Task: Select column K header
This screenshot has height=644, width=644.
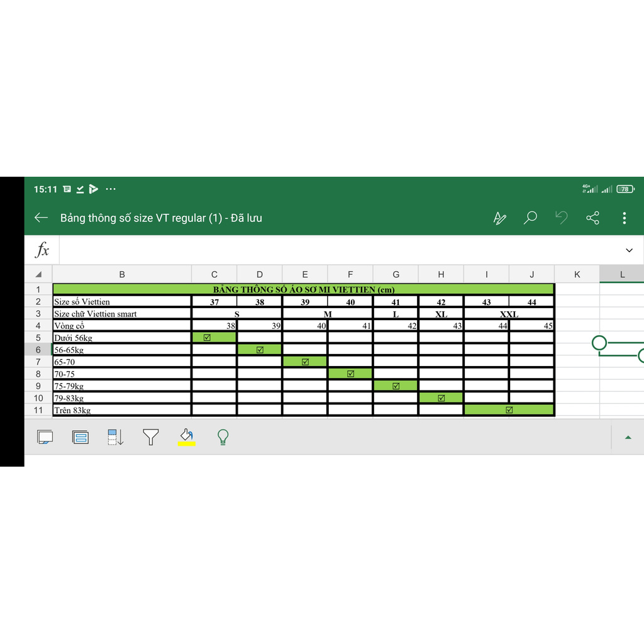Action: pos(577,274)
